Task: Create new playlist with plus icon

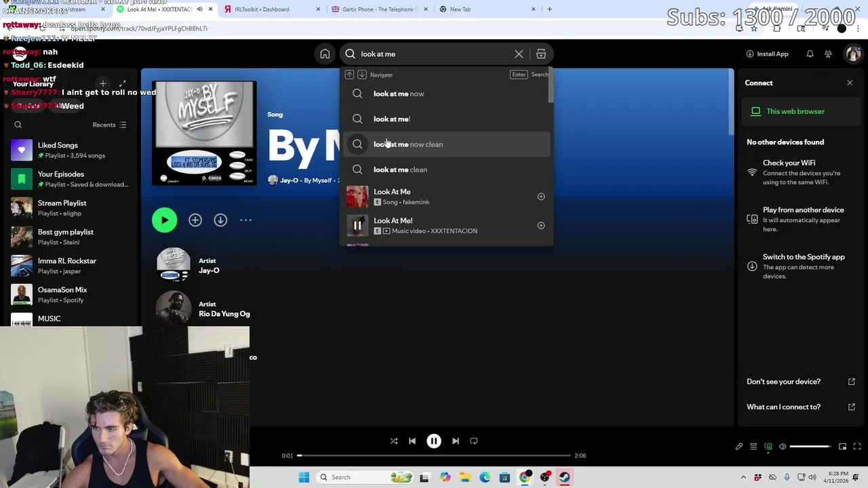Action: click(103, 83)
